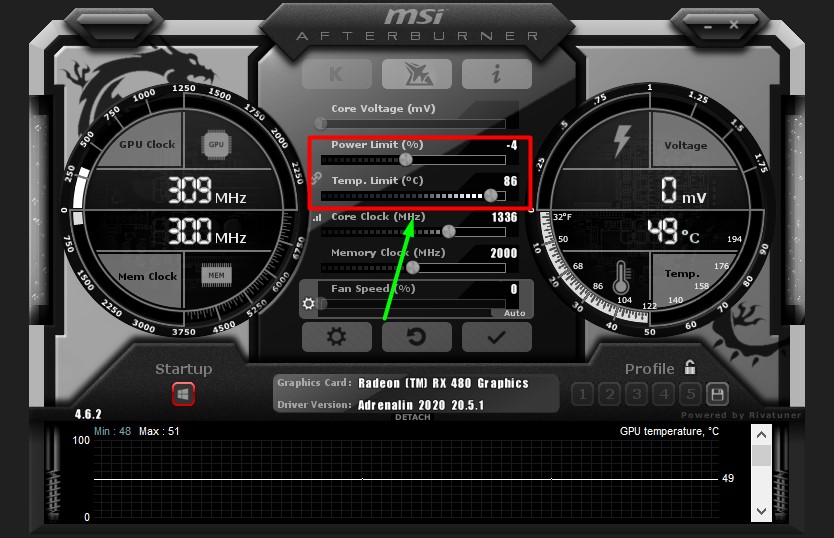Select profile slot 4
Image resolution: width=834 pixels, height=538 pixels.
(664, 394)
